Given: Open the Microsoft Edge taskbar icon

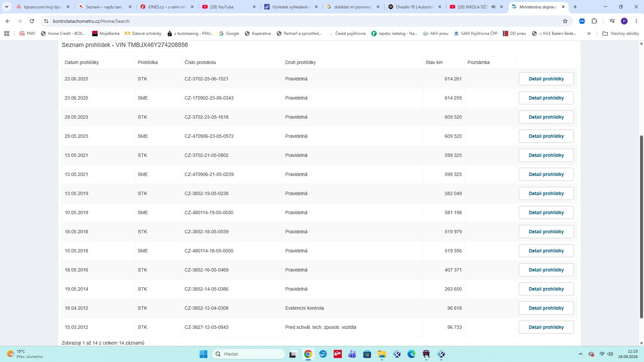Looking at the screenshot, I should click(x=412, y=354).
